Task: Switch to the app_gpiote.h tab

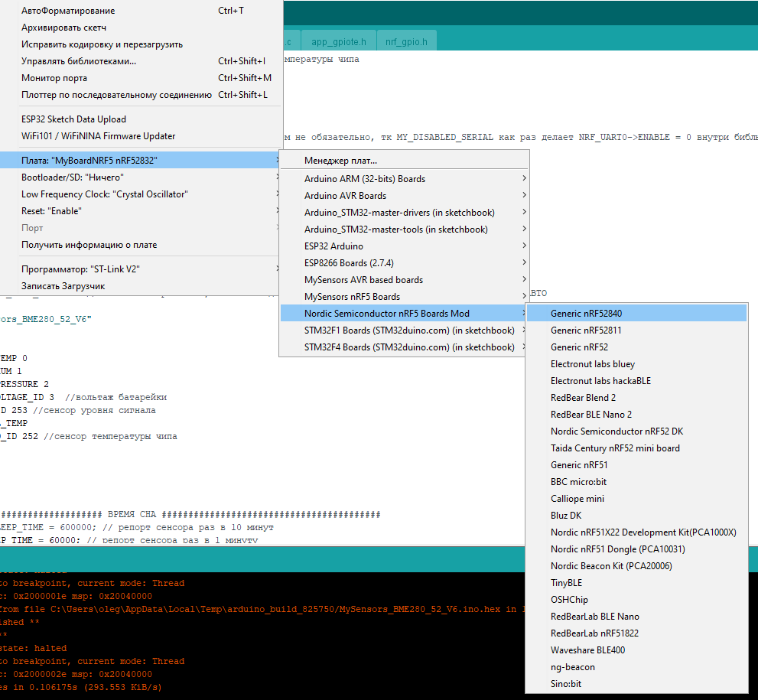Action: [338, 41]
